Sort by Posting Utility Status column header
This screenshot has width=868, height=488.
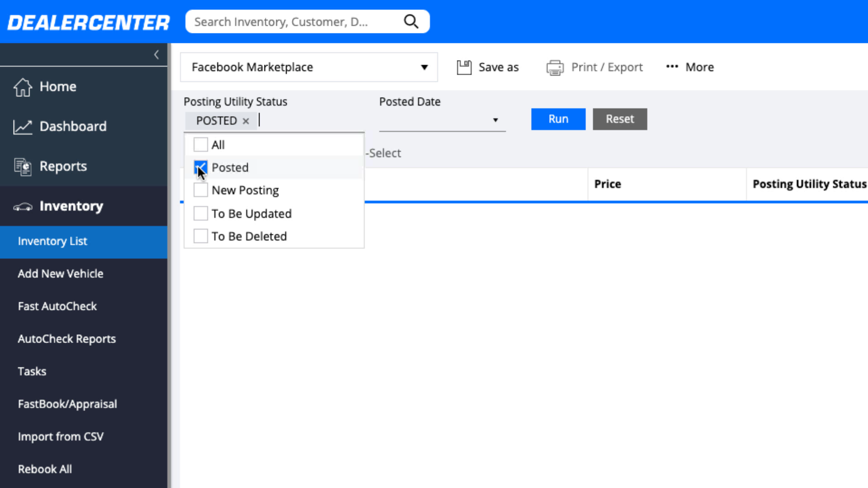pos(809,184)
